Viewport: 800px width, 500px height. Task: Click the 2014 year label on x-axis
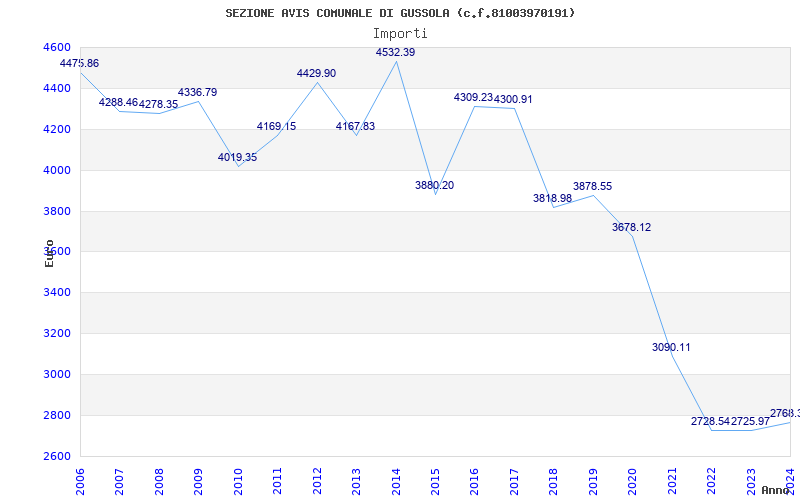click(x=396, y=482)
